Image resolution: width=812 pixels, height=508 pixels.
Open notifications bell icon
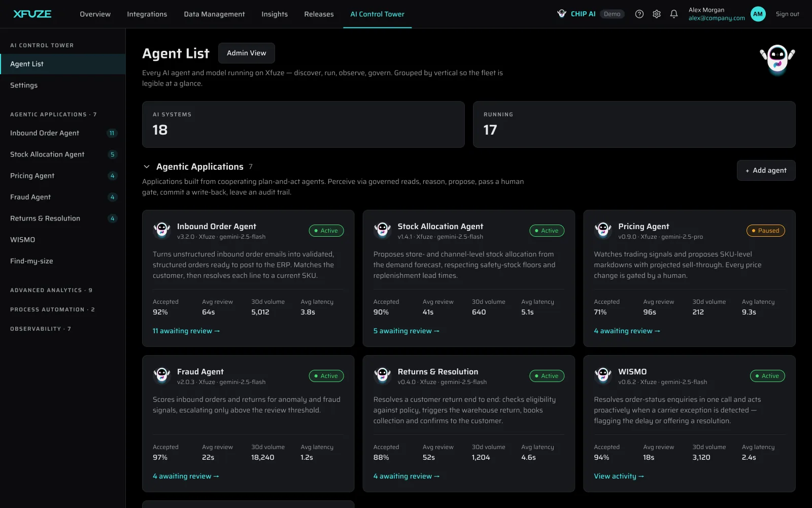pyautogui.click(x=674, y=14)
